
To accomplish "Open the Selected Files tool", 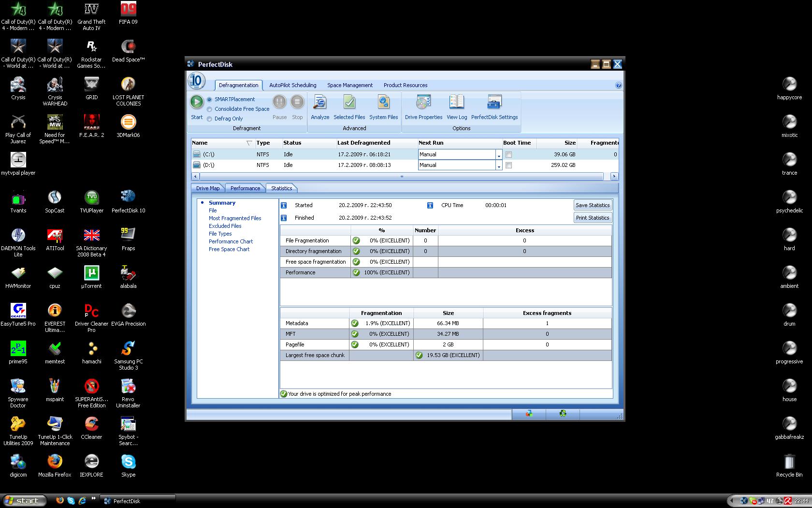I will tap(349, 102).
